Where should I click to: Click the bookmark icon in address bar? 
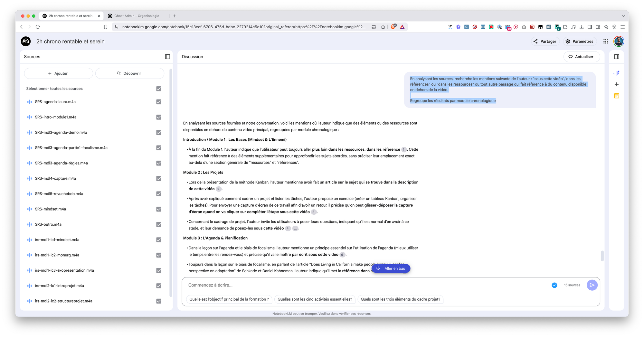(106, 27)
